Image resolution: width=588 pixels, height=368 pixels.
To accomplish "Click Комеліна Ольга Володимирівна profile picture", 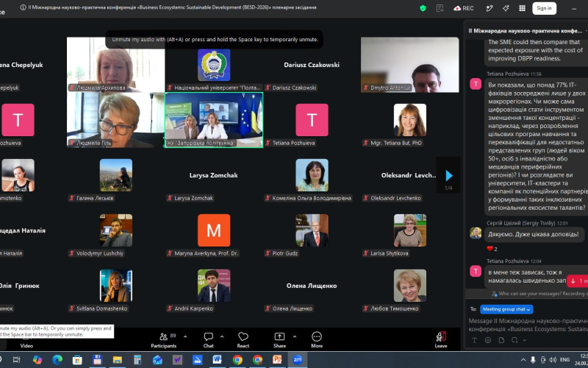I will click(x=312, y=175).
